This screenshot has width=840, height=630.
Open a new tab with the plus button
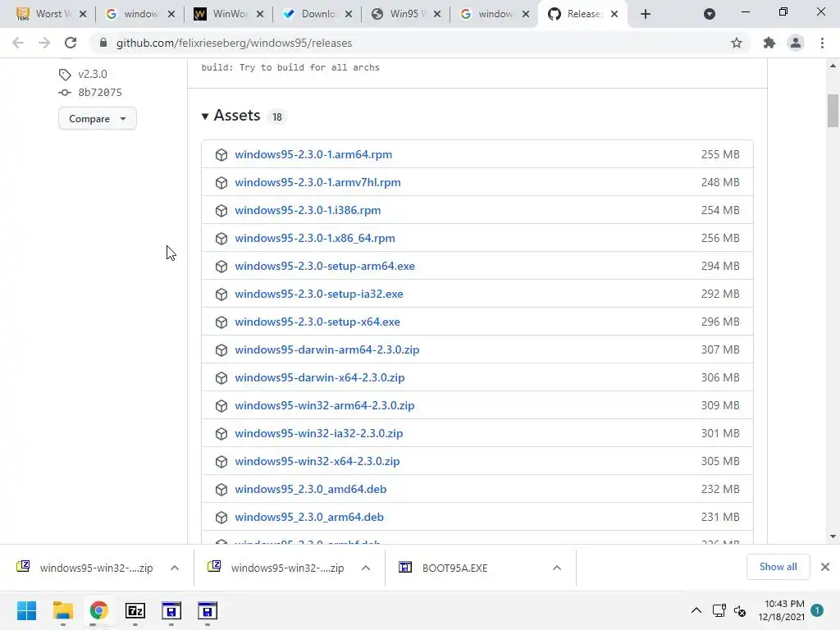[646, 14]
